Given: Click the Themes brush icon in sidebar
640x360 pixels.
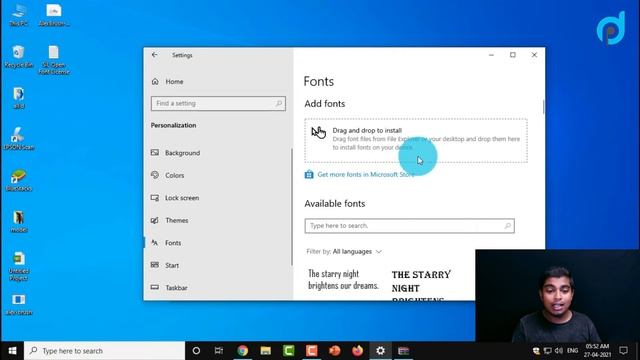Looking at the screenshot, I should pos(155,220).
